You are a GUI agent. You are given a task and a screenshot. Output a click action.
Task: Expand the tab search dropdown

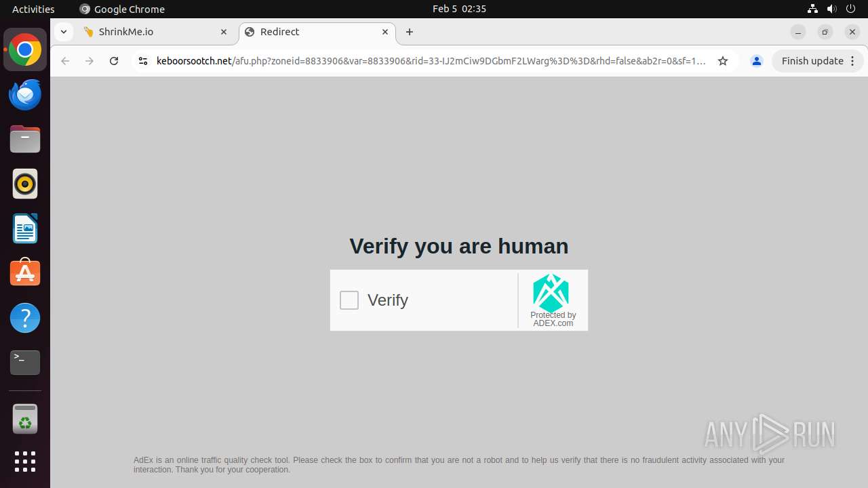coord(63,32)
